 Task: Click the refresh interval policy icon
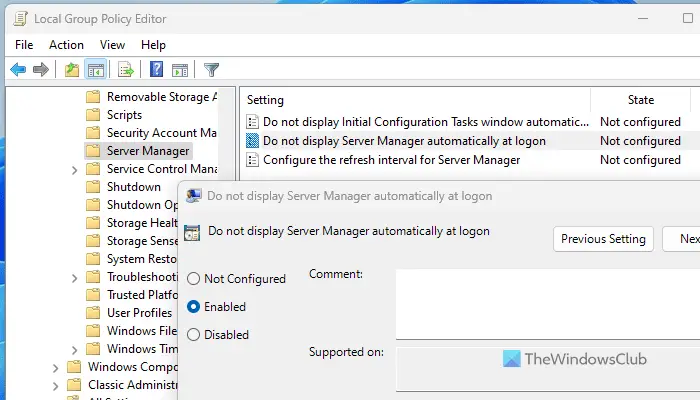253,160
